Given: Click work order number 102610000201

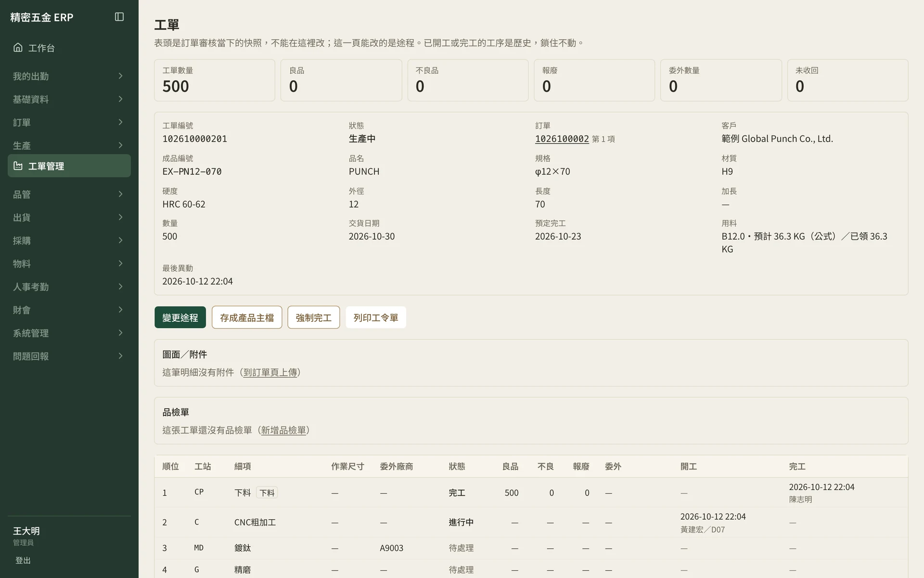Looking at the screenshot, I should tap(194, 139).
